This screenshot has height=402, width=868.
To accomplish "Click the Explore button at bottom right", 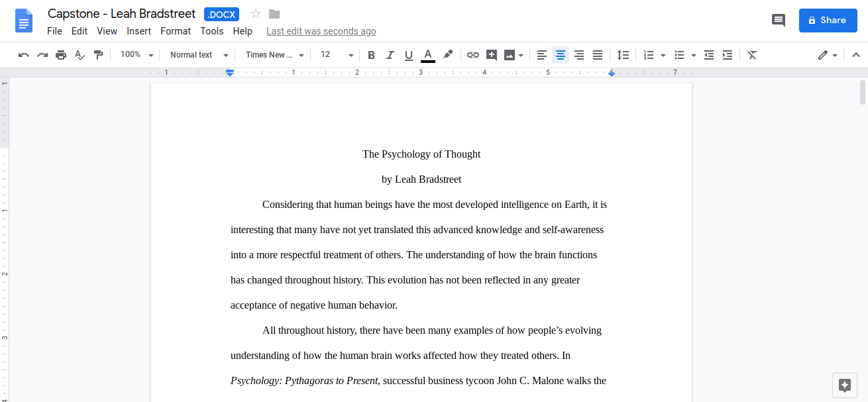I will 844,385.
